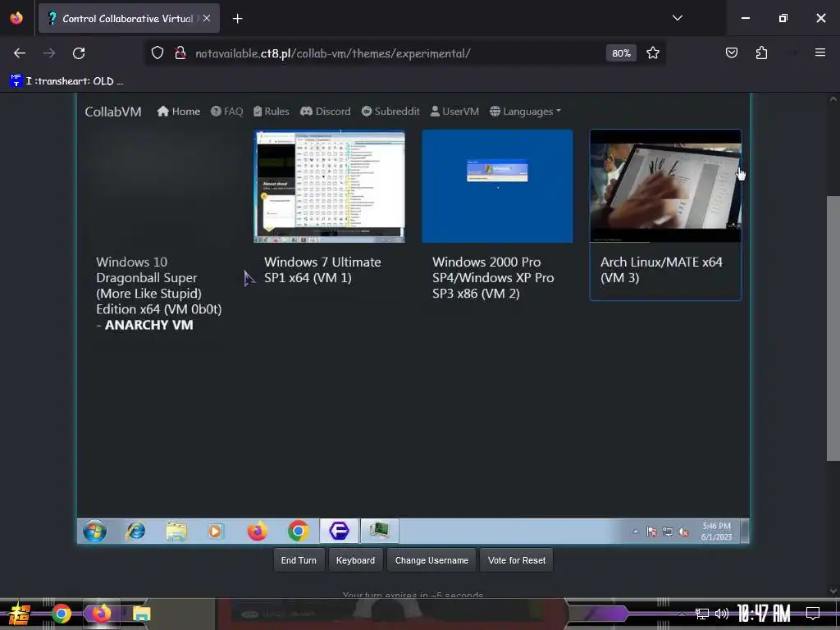Go to Home in CollabVM navbar
Screen dimensions: 840x630
point(178,112)
